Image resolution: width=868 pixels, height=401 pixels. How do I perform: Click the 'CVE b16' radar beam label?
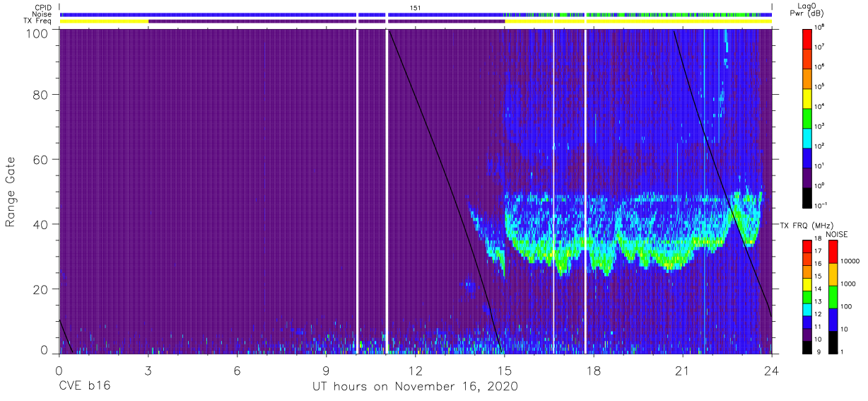coord(84,387)
